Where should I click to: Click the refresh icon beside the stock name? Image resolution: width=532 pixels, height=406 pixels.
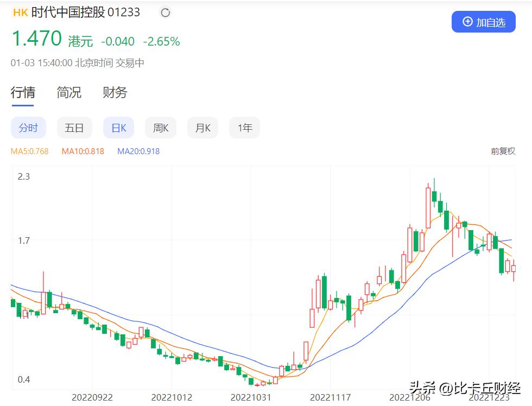(164, 12)
